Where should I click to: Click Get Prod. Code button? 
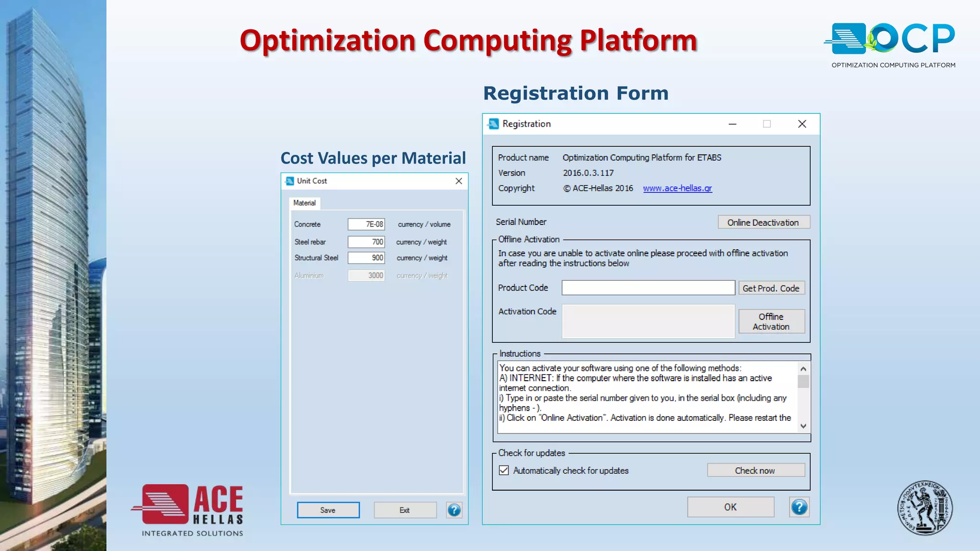pos(771,288)
